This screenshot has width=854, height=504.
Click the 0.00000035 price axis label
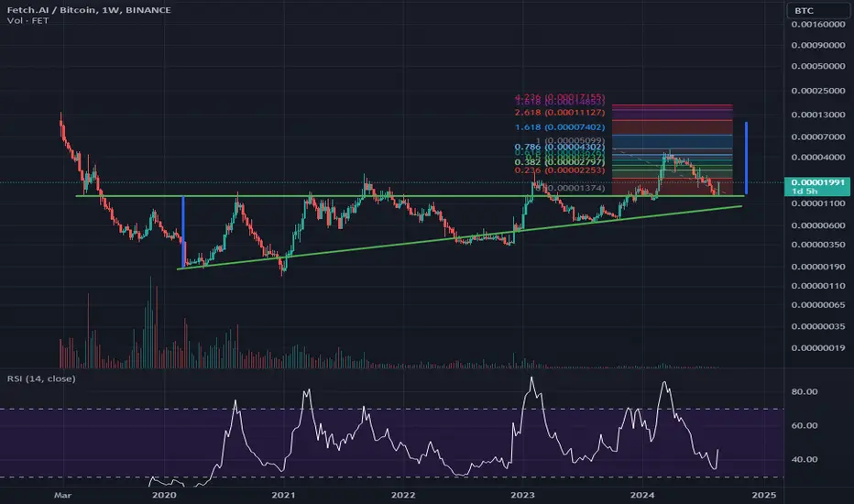(x=818, y=326)
